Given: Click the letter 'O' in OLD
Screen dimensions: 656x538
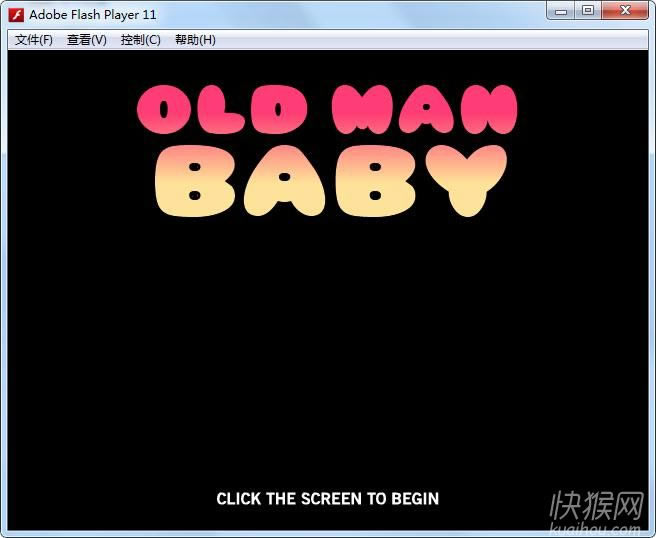Looking at the screenshot, I should pos(164,110).
